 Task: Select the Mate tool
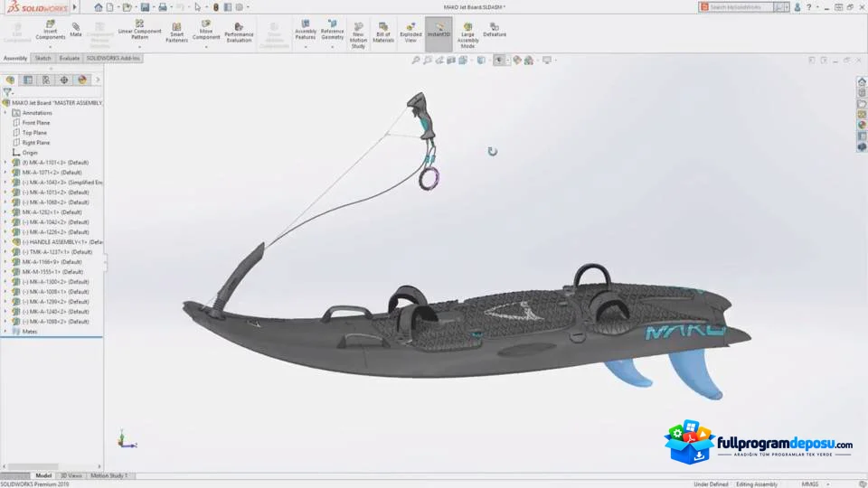point(76,30)
